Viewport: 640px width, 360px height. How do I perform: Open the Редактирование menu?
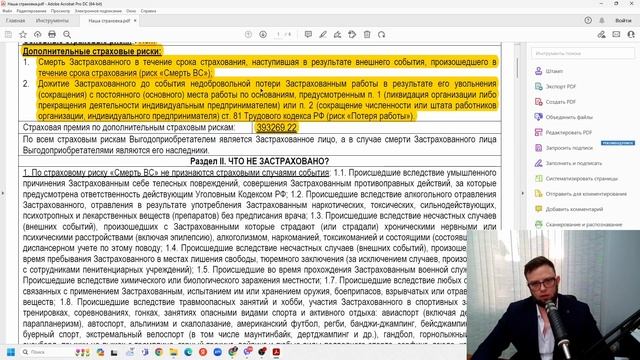point(31,11)
